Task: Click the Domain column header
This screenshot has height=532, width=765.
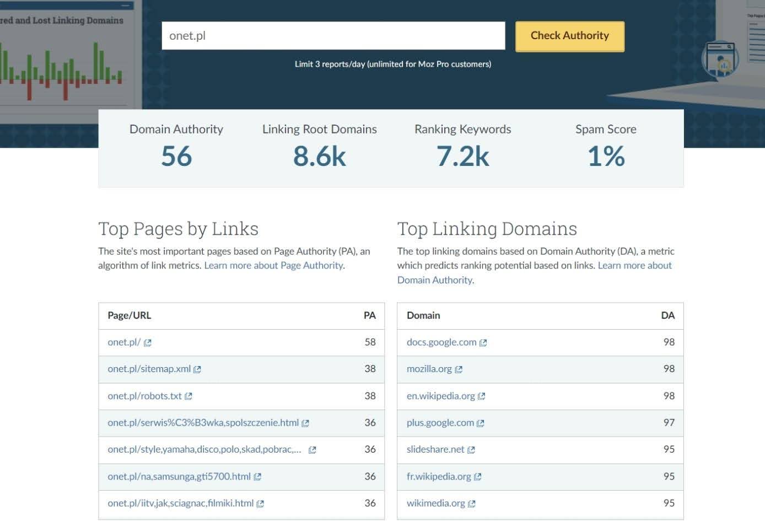Action: pos(423,315)
